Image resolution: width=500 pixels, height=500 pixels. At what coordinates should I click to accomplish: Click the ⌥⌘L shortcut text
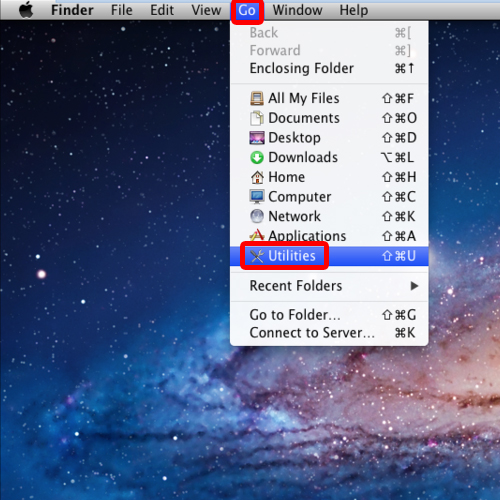(398, 157)
